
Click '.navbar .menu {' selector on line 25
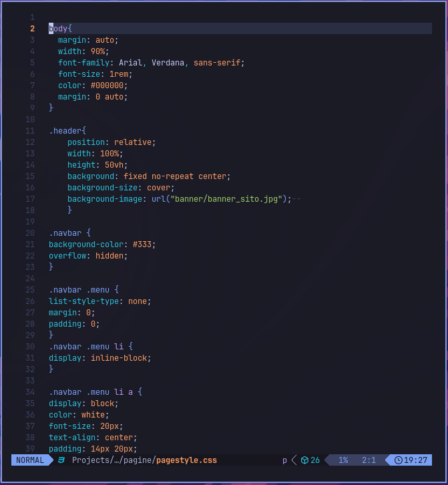tap(83, 290)
